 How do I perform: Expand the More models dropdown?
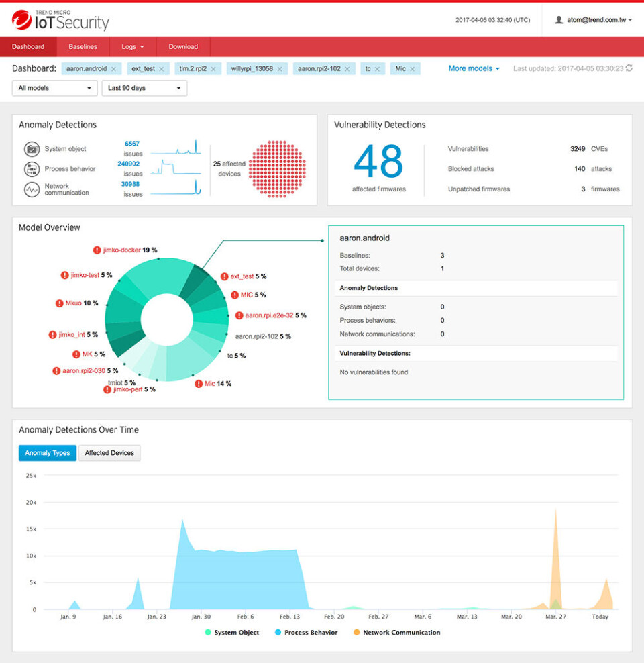coord(474,68)
